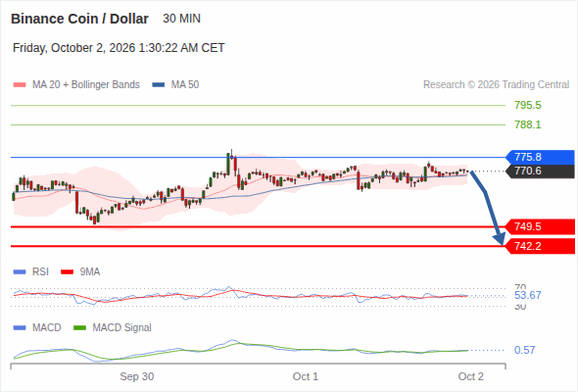Screen dimensions: 578x392
Task: Click the 795.5 resistance level label
Action: 528,106
